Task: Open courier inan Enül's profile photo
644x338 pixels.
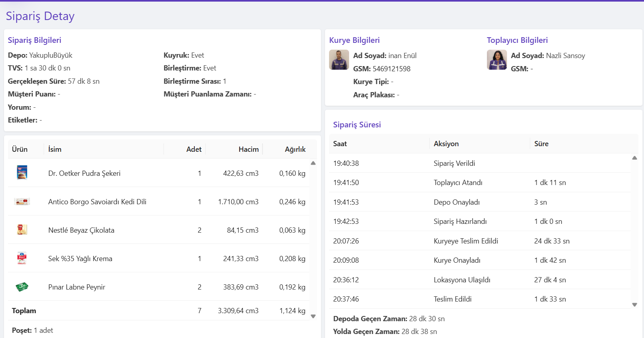Action: coord(339,60)
